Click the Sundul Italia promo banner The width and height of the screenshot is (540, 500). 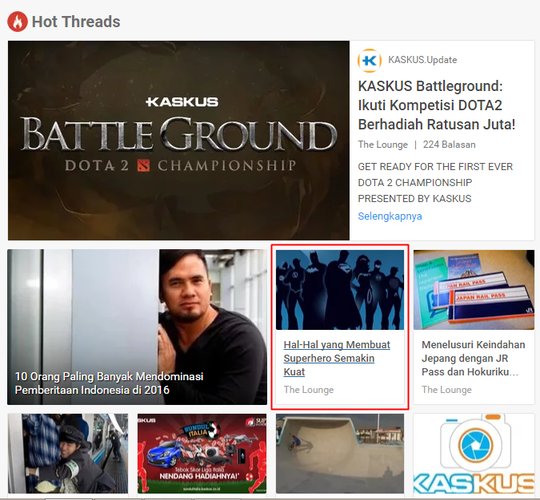click(x=202, y=454)
